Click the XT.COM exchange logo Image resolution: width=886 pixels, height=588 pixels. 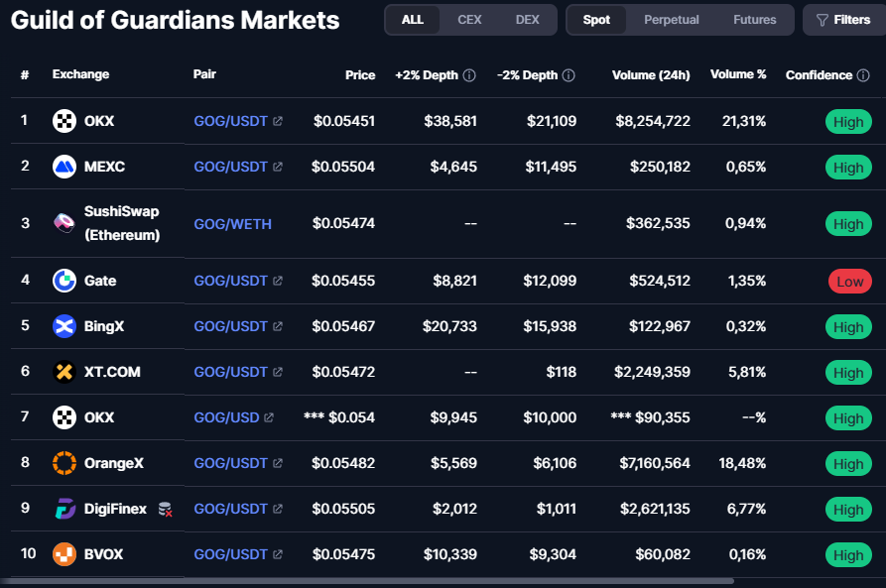[64, 372]
